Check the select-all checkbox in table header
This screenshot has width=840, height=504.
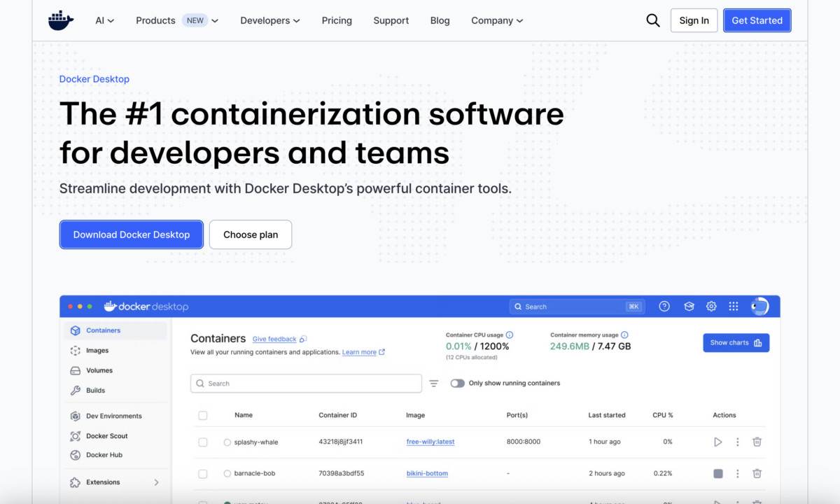click(203, 416)
